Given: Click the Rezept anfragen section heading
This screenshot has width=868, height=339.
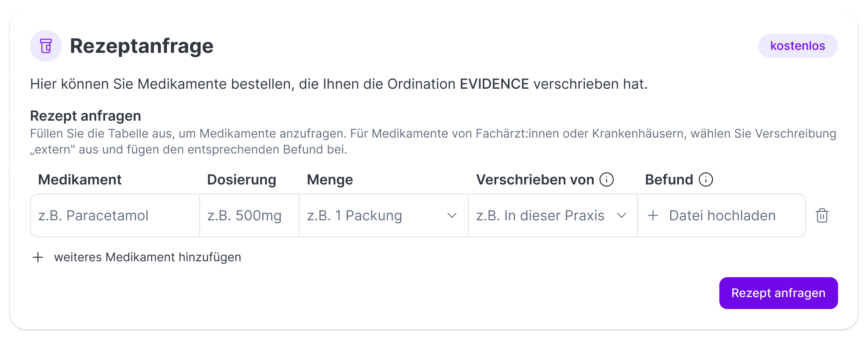Looking at the screenshot, I should [x=85, y=115].
